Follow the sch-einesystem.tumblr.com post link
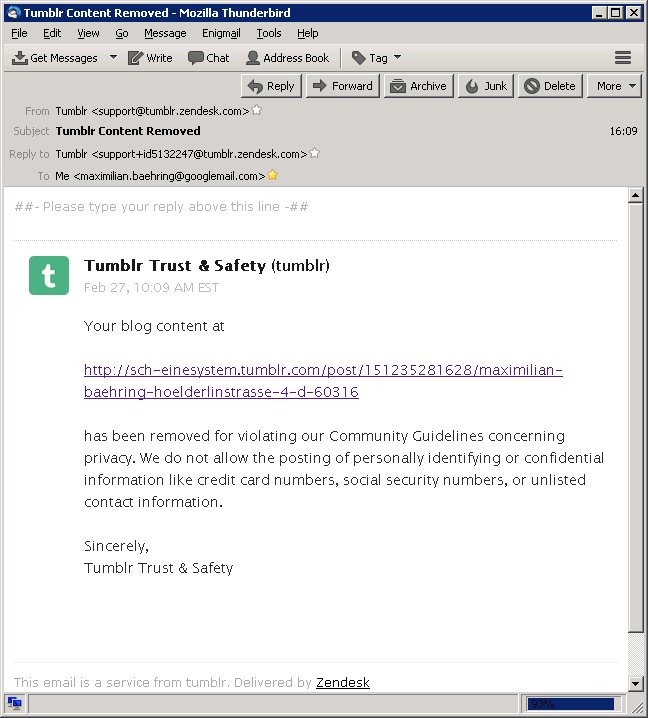The height and width of the screenshot is (718, 648). (x=323, y=381)
